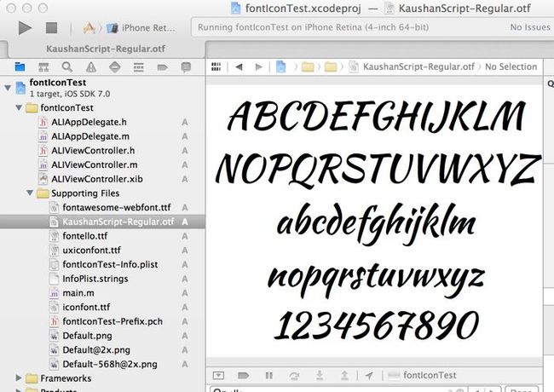Open the Test navigator diamond icon

[115, 66]
